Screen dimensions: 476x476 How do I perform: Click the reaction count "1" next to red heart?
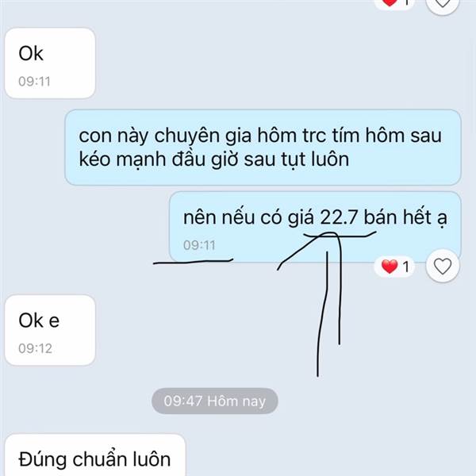pyautogui.click(x=406, y=267)
